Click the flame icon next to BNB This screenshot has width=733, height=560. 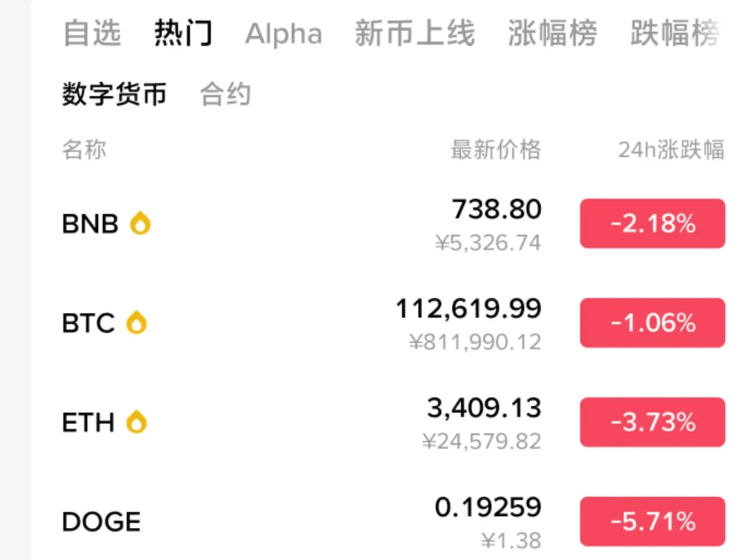[140, 223]
